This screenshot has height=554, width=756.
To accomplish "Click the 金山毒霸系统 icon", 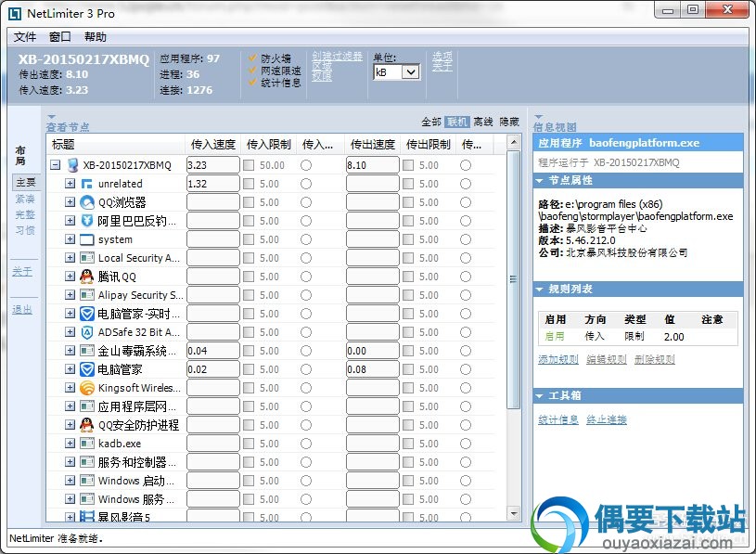I will pos(87,351).
